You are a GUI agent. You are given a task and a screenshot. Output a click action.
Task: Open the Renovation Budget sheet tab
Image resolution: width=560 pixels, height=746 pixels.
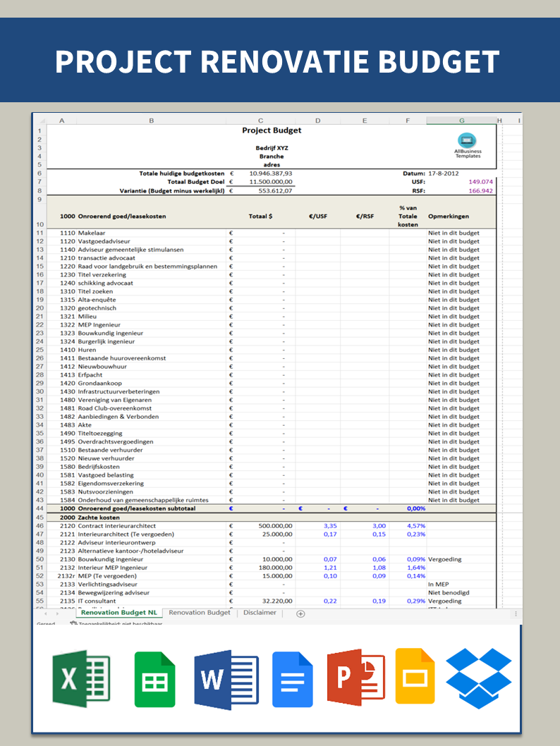click(200, 612)
